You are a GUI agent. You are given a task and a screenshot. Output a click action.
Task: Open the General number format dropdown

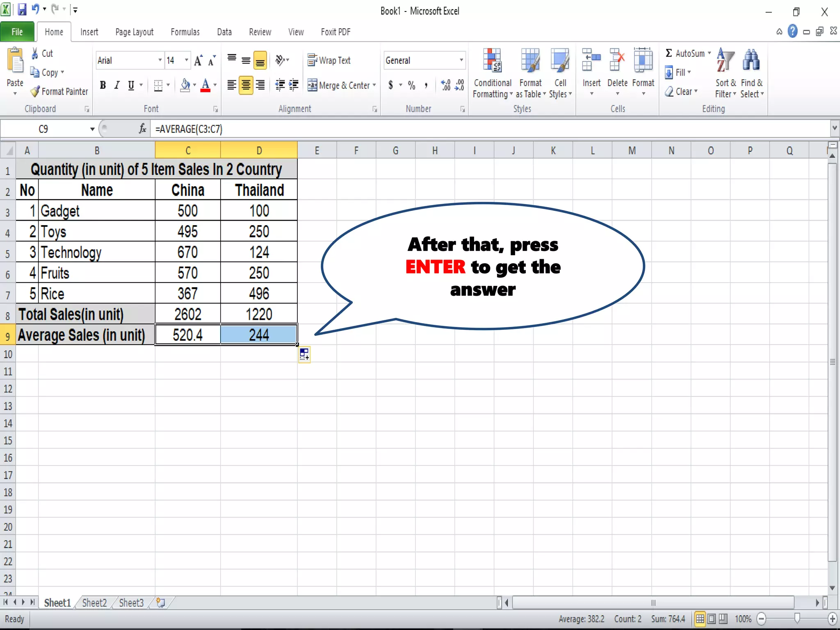point(461,60)
